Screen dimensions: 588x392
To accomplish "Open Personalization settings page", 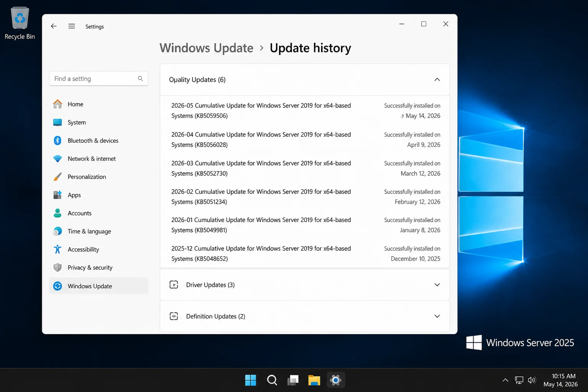I will pyautogui.click(x=99, y=176).
